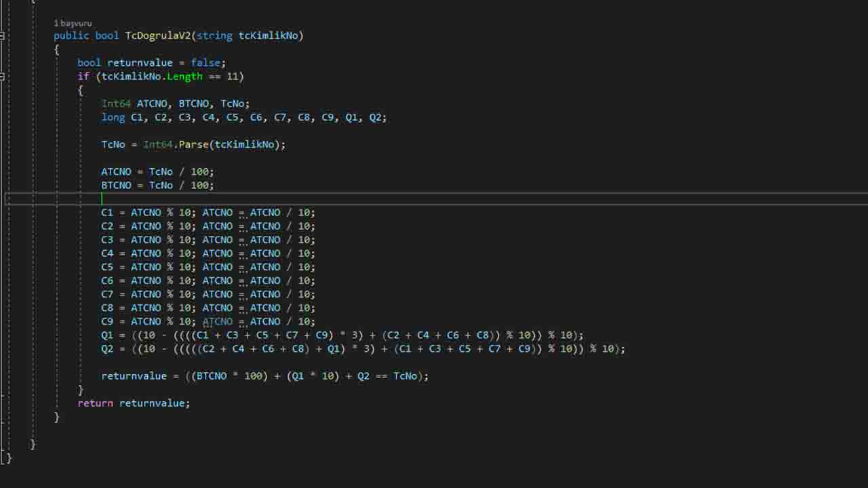This screenshot has width=868, height=488.
Task: Open the '1 başvuru' references CodeLens link
Action: tap(73, 23)
